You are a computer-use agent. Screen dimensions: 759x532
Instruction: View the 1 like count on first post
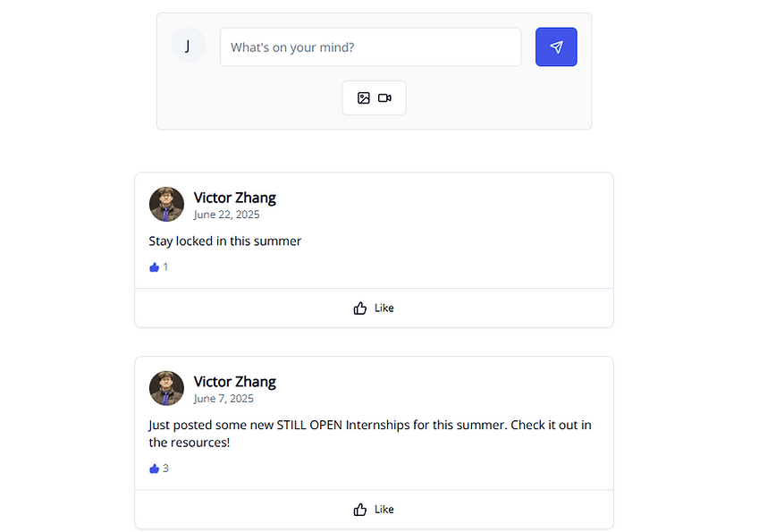(x=159, y=266)
